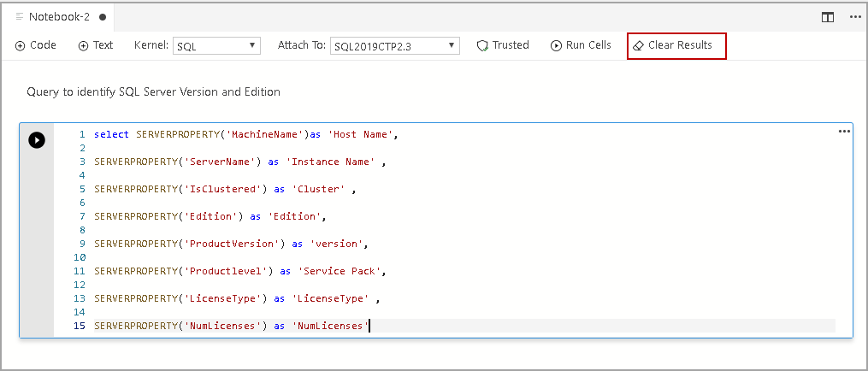868x371 pixels.
Task: Click the Run Cells play icon
Action: pos(556,45)
